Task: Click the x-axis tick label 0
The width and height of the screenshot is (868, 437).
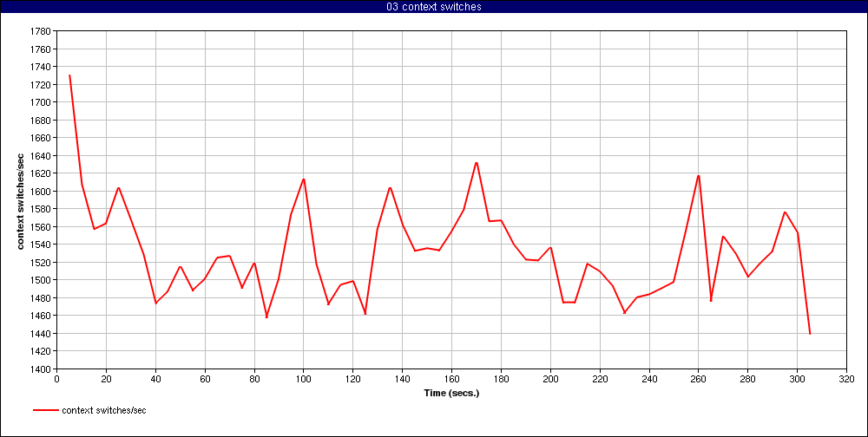Action: (x=56, y=380)
